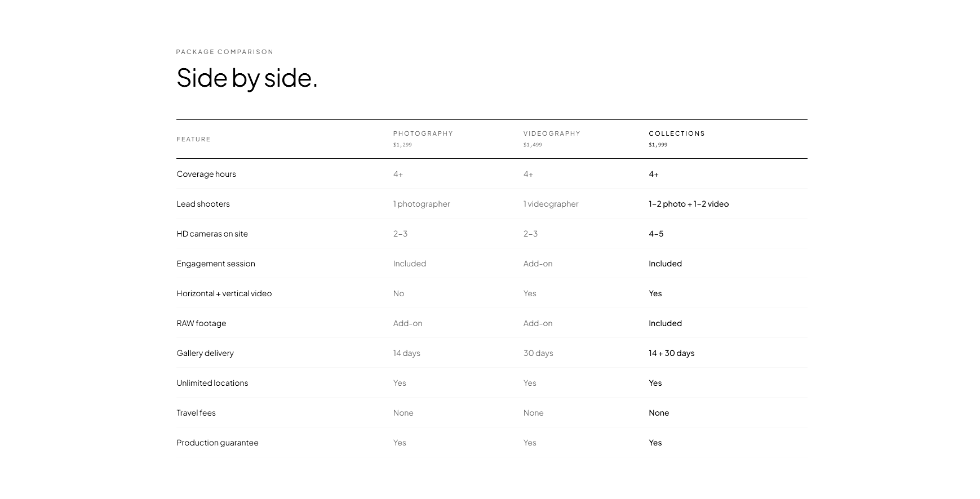Select the '1–2 photo + 1–2 video' cell
Image resolution: width=980 pixels, height=499 pixels.
point(689,204)
